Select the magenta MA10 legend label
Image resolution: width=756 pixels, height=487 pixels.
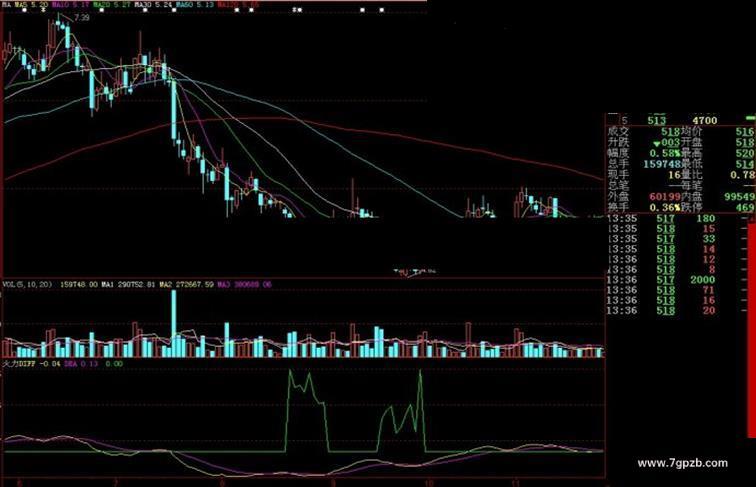[x=70, y=4]
